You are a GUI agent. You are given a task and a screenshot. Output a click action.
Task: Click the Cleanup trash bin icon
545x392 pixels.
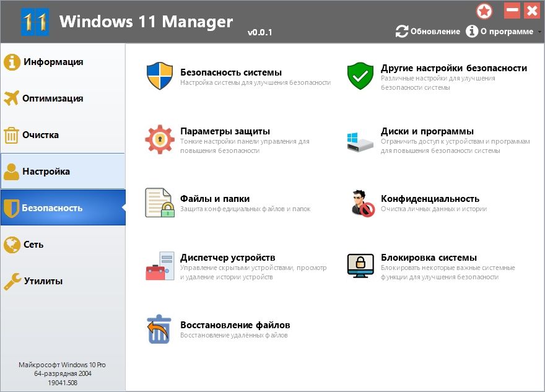point(11,135)
